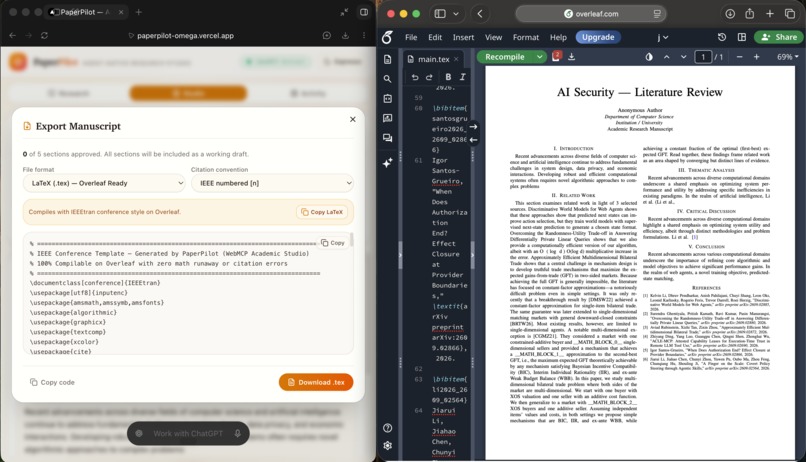
Task: Click Copy code at dialog bottom
Action: click(x=52, y=382)
